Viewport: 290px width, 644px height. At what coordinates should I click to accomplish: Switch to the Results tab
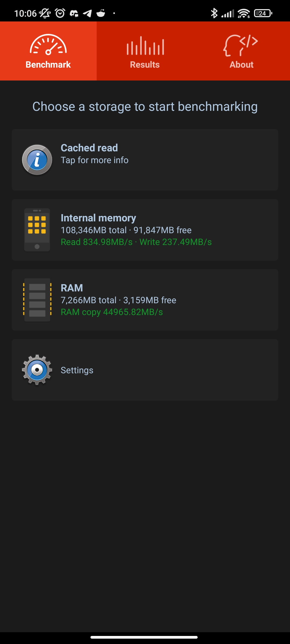coord(145,51)
